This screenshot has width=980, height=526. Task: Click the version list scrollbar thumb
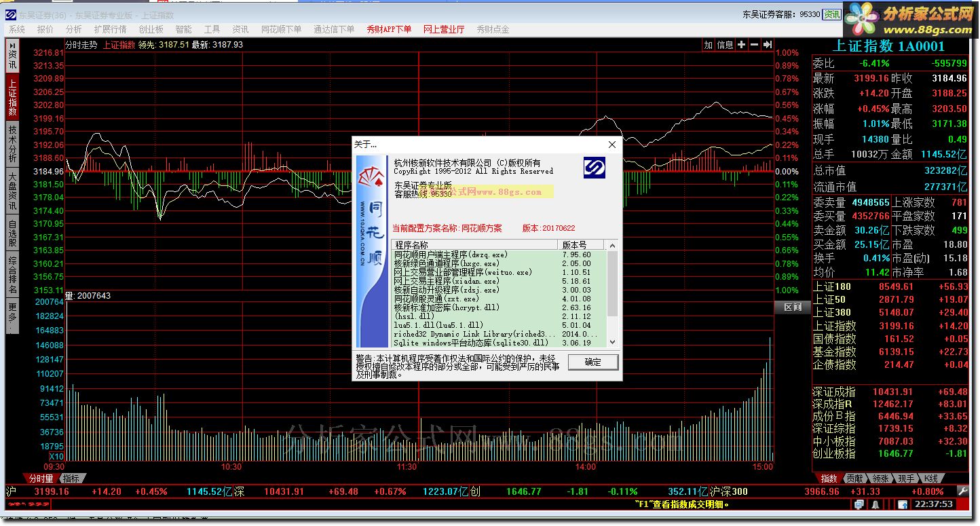tap(613, 283)
